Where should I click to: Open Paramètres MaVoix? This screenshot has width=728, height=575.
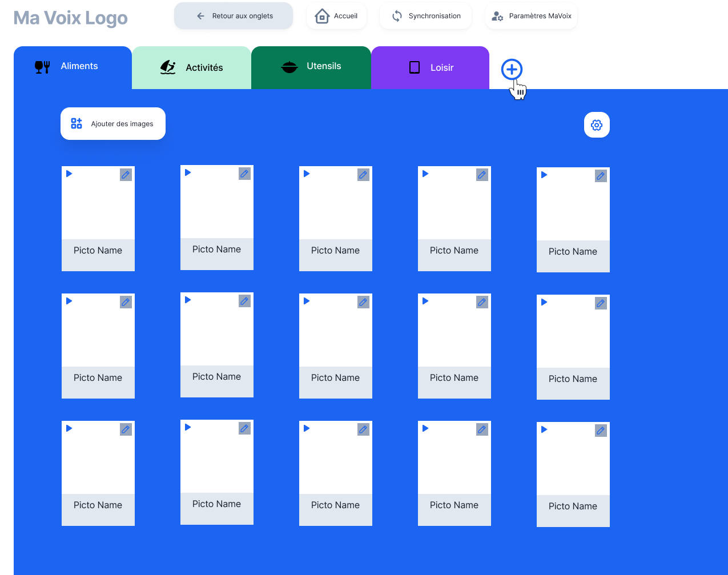531,16
